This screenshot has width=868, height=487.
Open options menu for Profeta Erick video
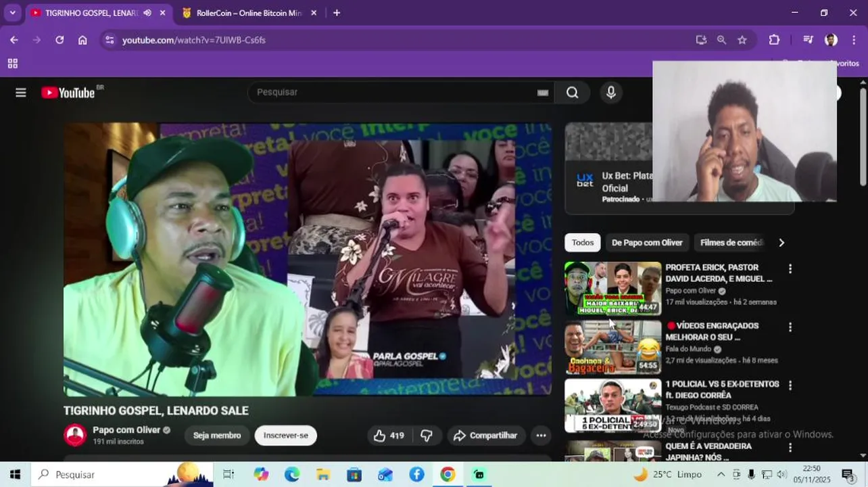790,269
